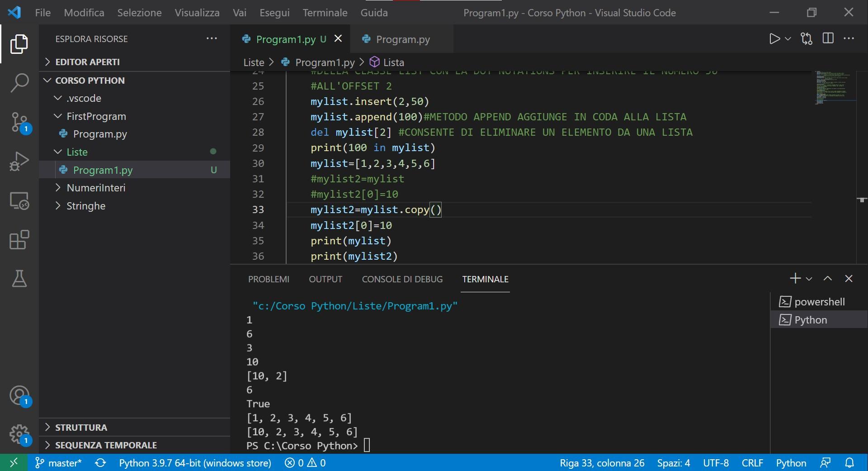The height and width of the screenshot is (471, 868).
Task: Run Python file with play button
Action: (x=774, y=39)
